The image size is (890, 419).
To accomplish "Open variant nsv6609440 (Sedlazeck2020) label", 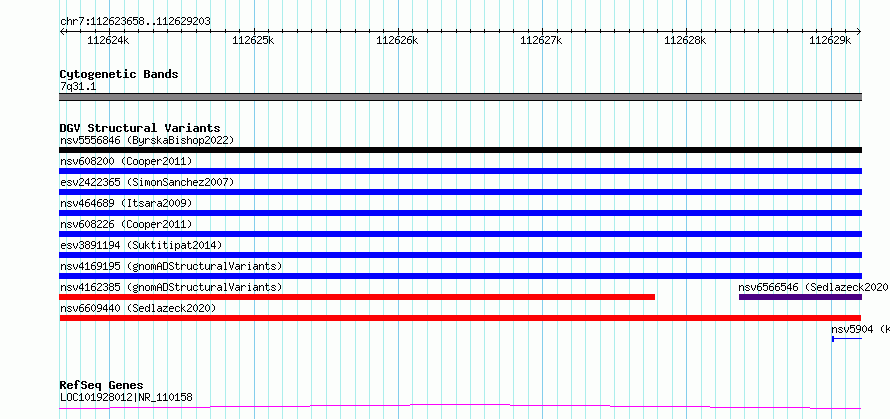I will tap(138, 308).
